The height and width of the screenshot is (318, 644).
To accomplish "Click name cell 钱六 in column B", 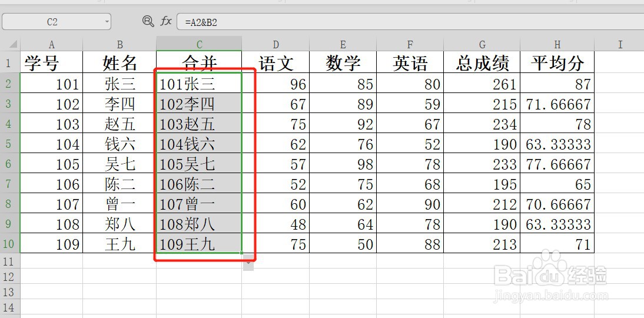I will [119, 143].
